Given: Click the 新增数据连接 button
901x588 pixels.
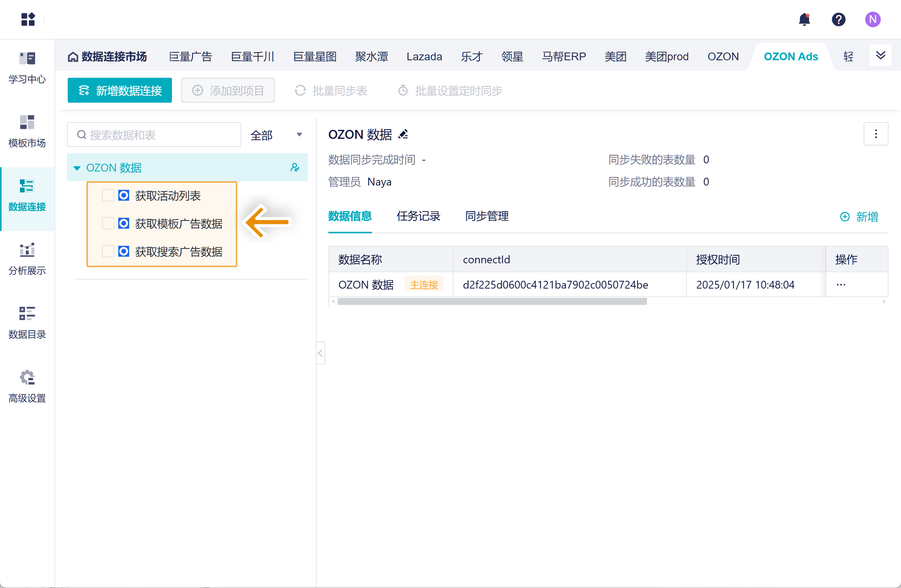Looking at the screenshot, I should tap(120, 91).
